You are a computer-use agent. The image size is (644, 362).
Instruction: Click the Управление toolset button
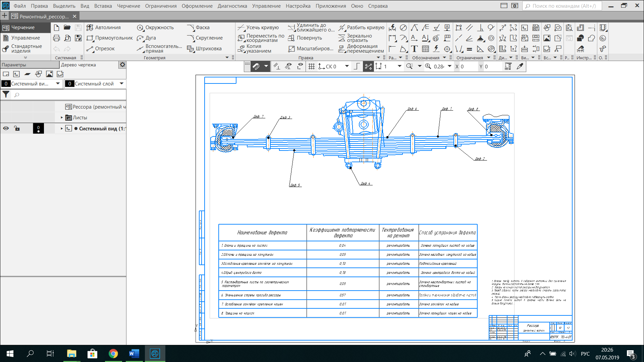[25, 38]
